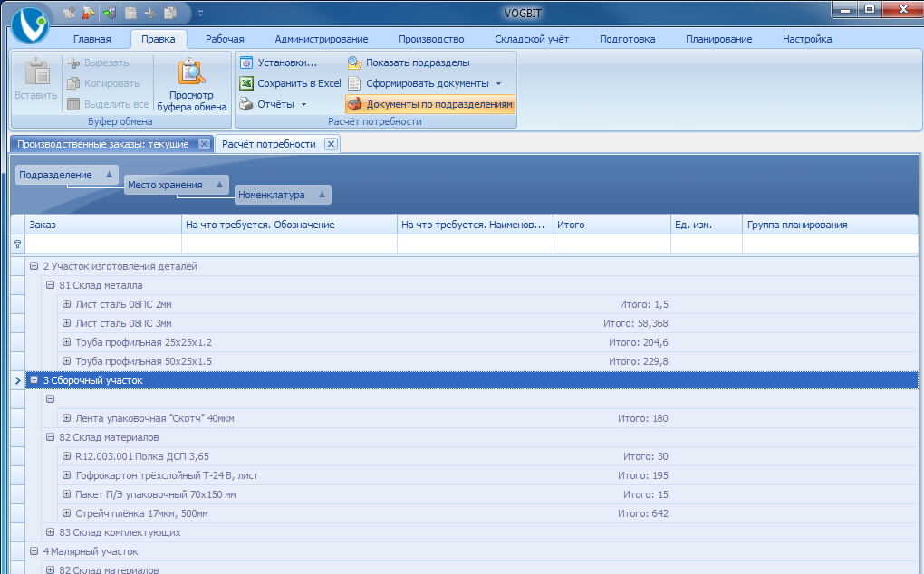Open Сформировать документы dropdown arrow

coord(498,84)
